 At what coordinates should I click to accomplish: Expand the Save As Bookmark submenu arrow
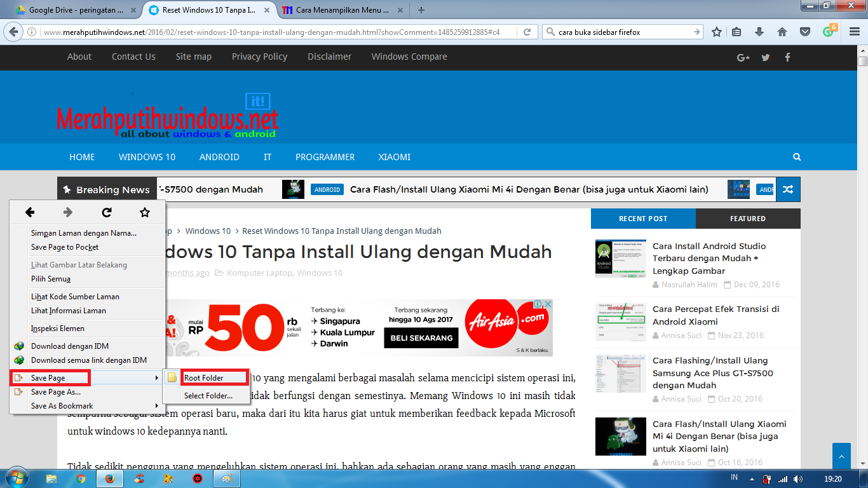(157, 406)
